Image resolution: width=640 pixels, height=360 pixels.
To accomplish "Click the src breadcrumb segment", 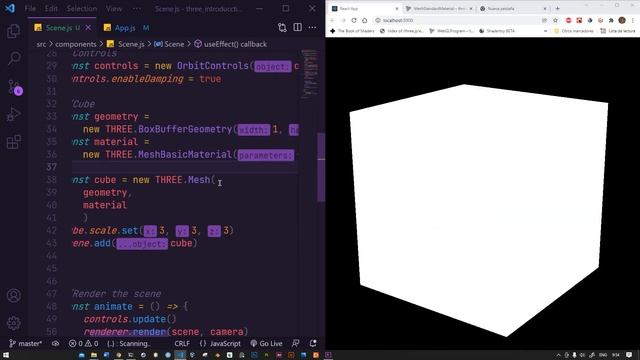I will [41, 44].
